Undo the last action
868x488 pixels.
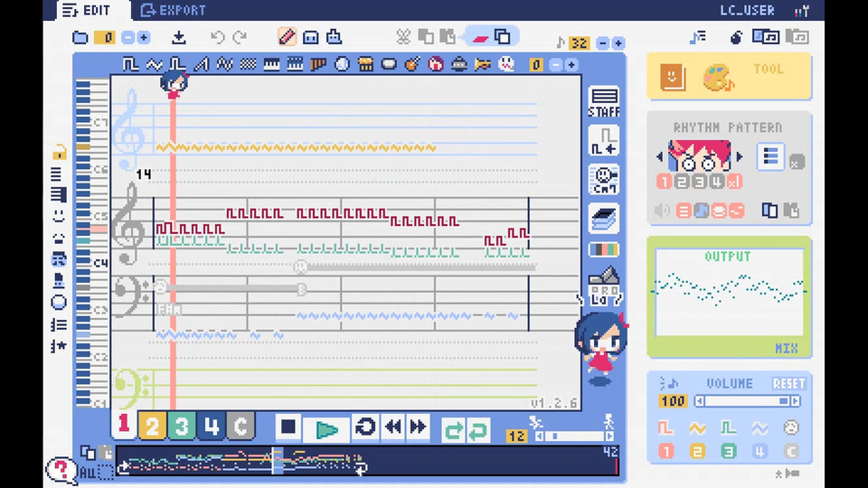[x=217, y=37]
